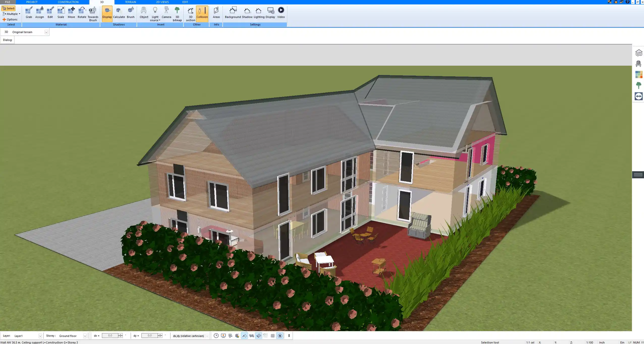Open the plants tree sidebar icon
Screen dimensions: 644x344
click(x=639, y=85)
